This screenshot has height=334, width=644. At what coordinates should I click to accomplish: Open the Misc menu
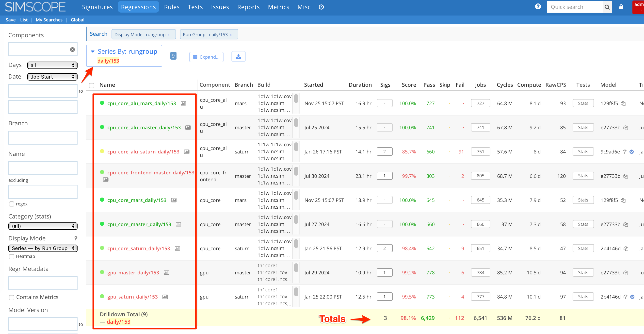[304, 7]
